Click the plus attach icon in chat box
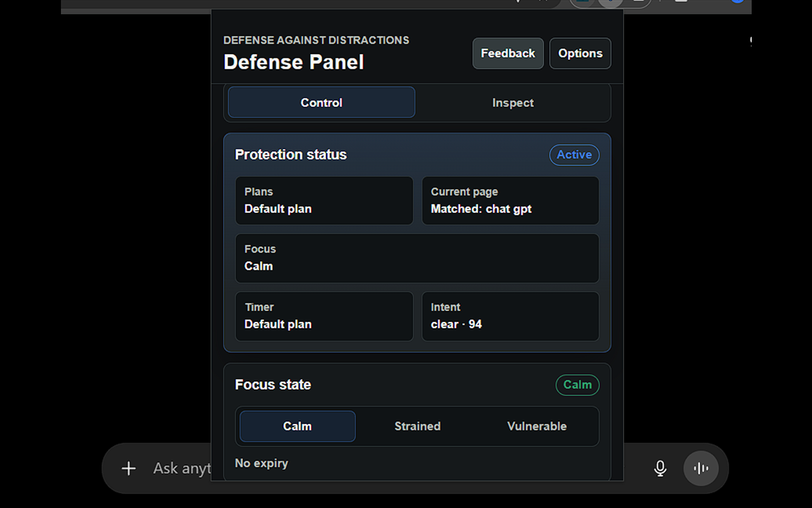This screenshot has height=508, width=812. tap(129, 469)
